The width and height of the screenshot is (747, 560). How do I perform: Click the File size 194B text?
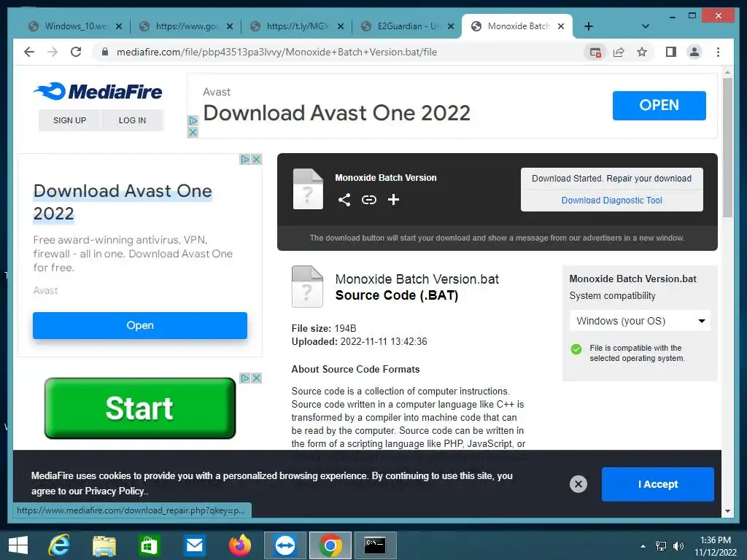coord(324,328)
